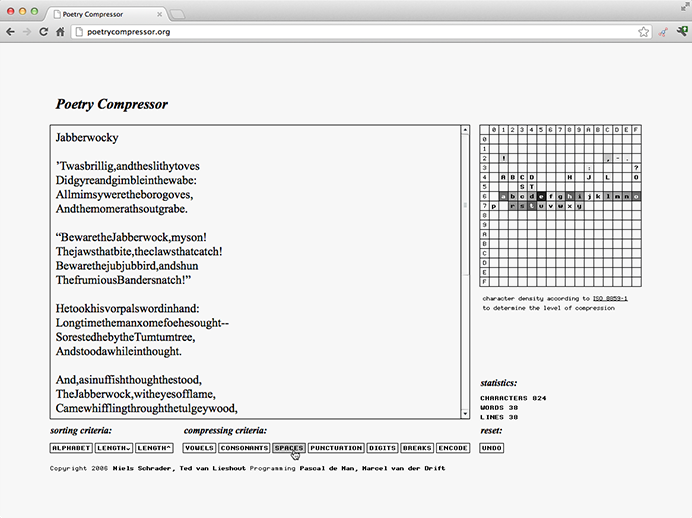Click the scroll down arrow of the poem box

[464, 413]
